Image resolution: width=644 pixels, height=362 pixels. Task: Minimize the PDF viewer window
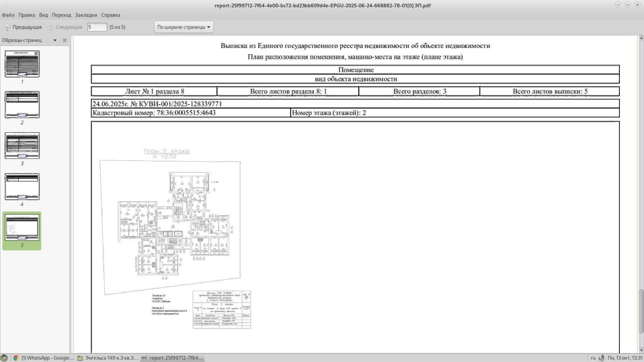(618, 5)
